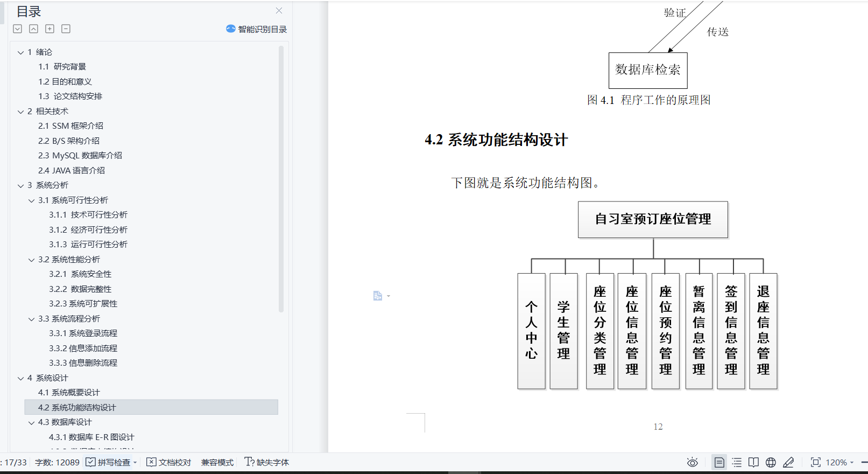
Task: Jump to '2.4 JAVA 语言介绍' heading
Action: pos(72,171)
